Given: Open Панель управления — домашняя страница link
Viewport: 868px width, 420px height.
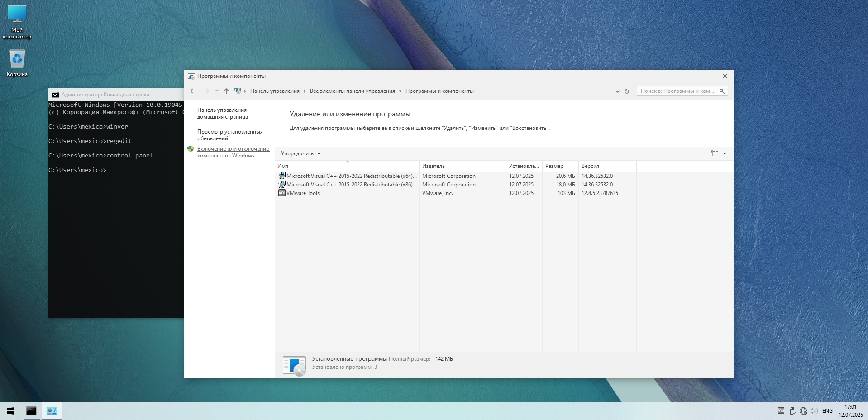Looking at the screenshot, I should click(x=225, y=113).
